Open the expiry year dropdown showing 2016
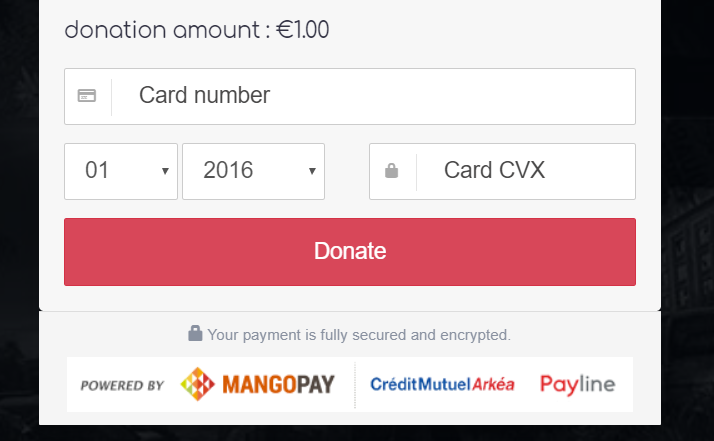714x441 pixels. pyautogui.click(x=253, y=171)
